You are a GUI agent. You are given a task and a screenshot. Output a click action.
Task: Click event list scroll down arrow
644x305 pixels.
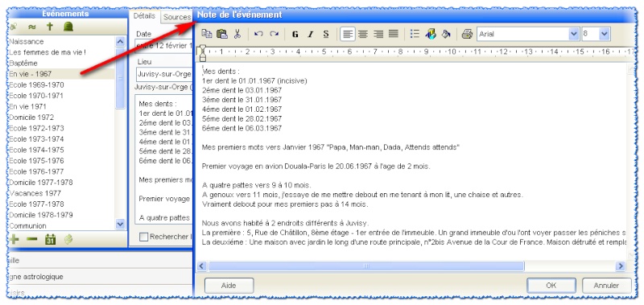coord(120,224)
